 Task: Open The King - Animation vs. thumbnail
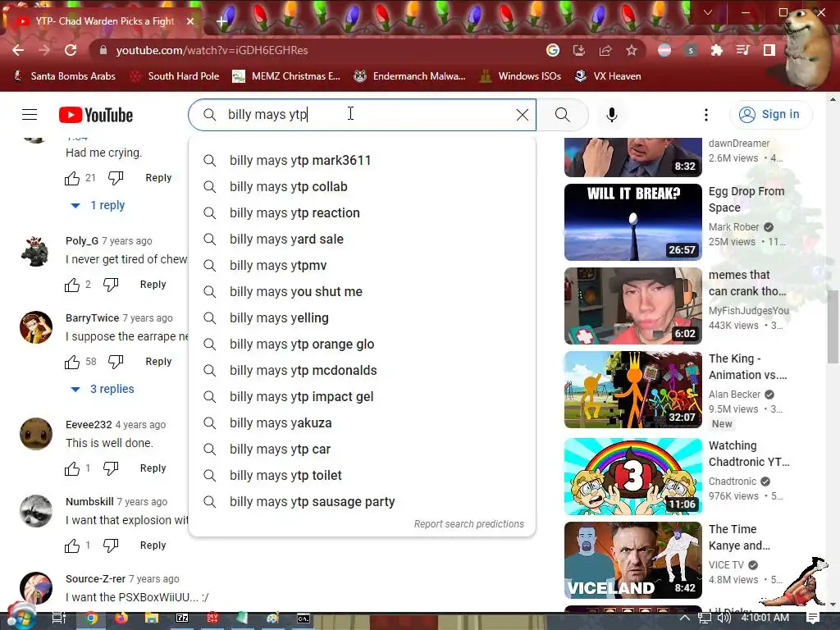pos(632,390)
